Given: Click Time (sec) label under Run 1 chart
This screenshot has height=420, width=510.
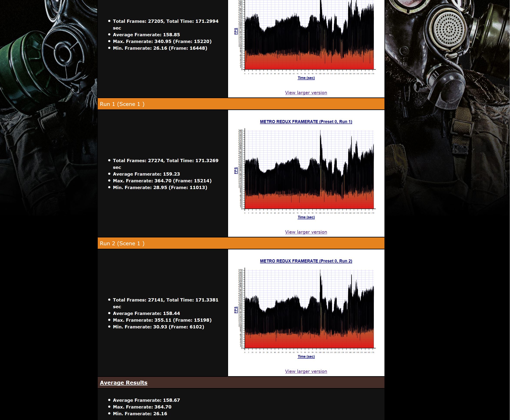Looking at the screenshot, I should pyautogui.click(x=306, y=217).
